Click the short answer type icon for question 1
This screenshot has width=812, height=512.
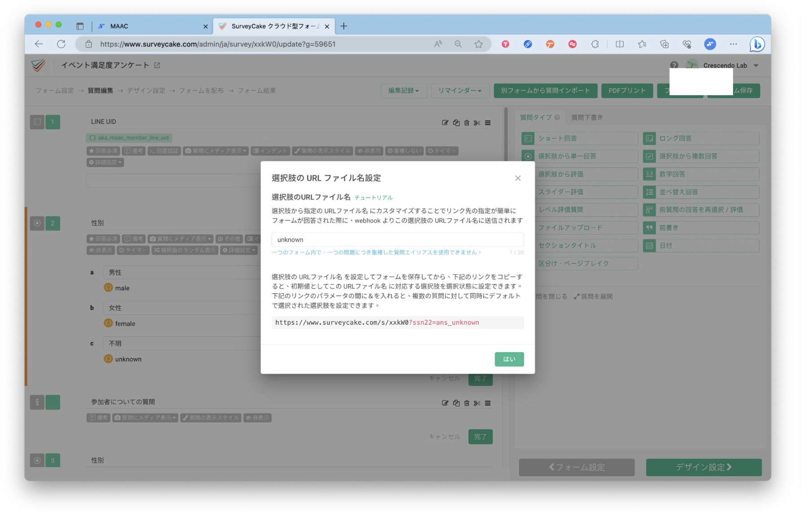click(x=37, y=122)
